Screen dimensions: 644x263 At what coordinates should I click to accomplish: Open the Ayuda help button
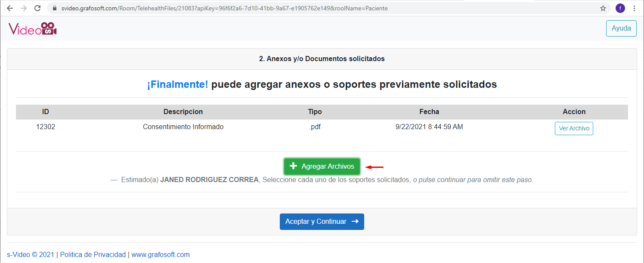[x=621, y=28]
